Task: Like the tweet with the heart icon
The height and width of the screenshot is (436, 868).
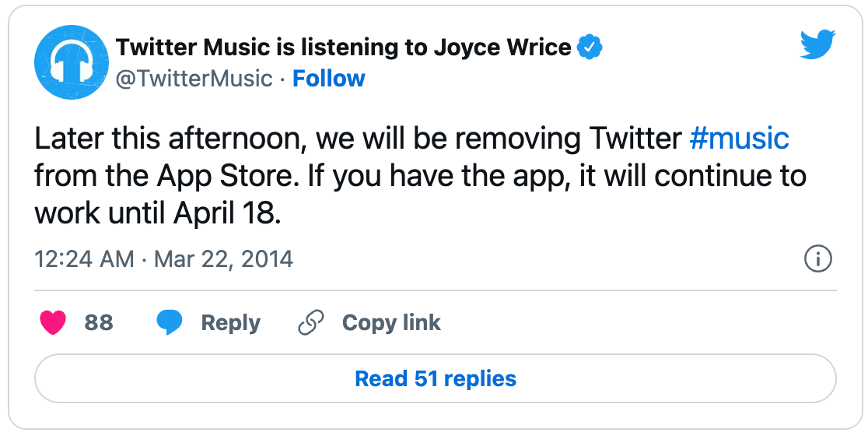Action: [x=53, y=322]
